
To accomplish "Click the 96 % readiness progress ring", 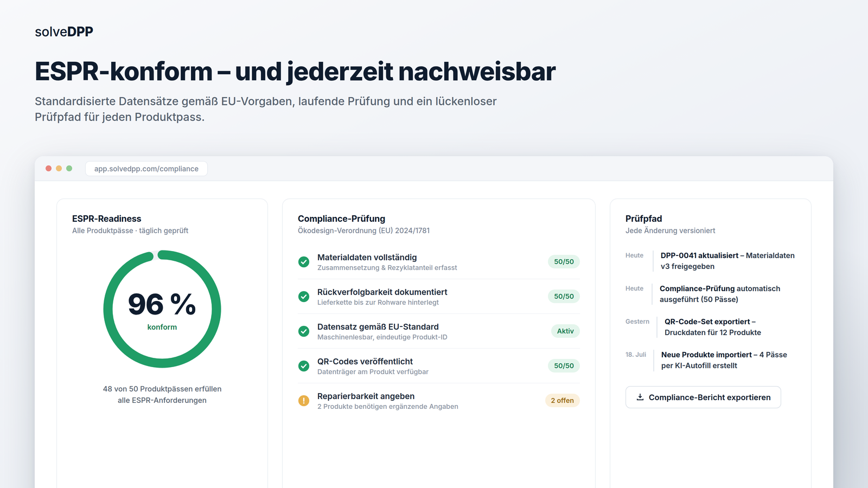I will [x=162, y=309].
